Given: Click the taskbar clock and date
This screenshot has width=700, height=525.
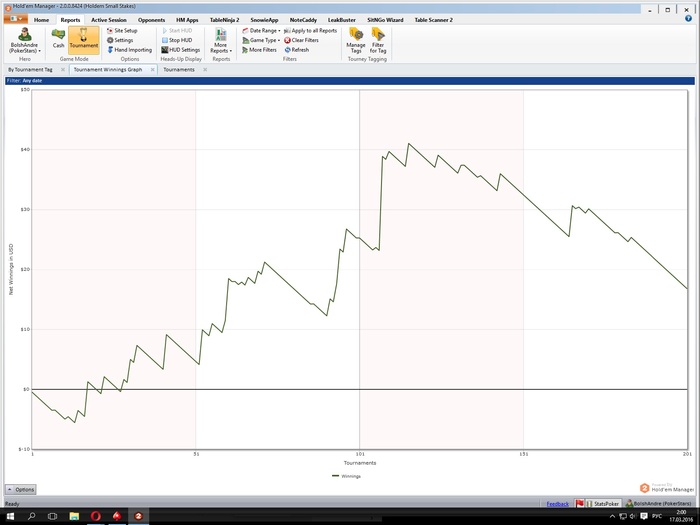Looking at the screenshot, I should 681,517.
